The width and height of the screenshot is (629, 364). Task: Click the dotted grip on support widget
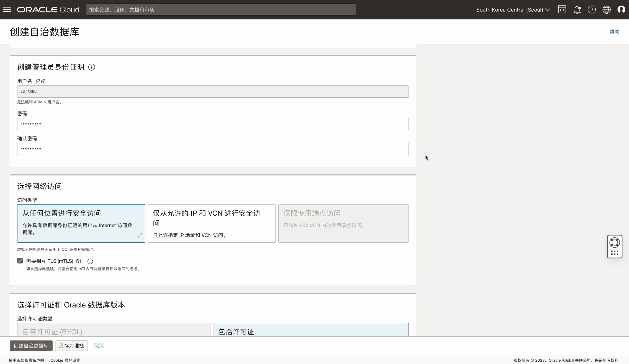(x=615, y=253)
